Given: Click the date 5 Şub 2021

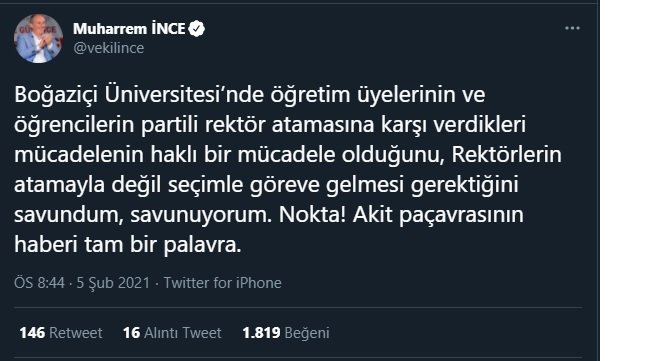Looking at the screenshot, I should click(113, 283).
